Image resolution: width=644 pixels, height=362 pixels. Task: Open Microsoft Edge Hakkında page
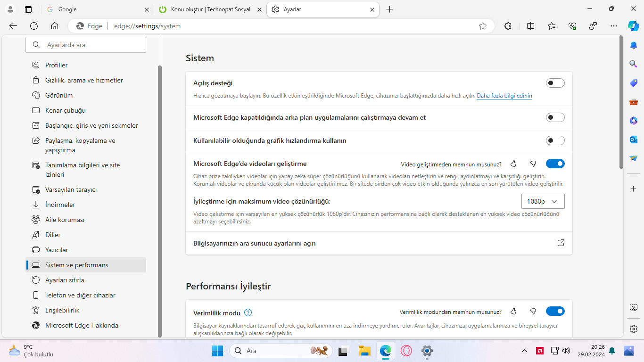coord(86,325)
